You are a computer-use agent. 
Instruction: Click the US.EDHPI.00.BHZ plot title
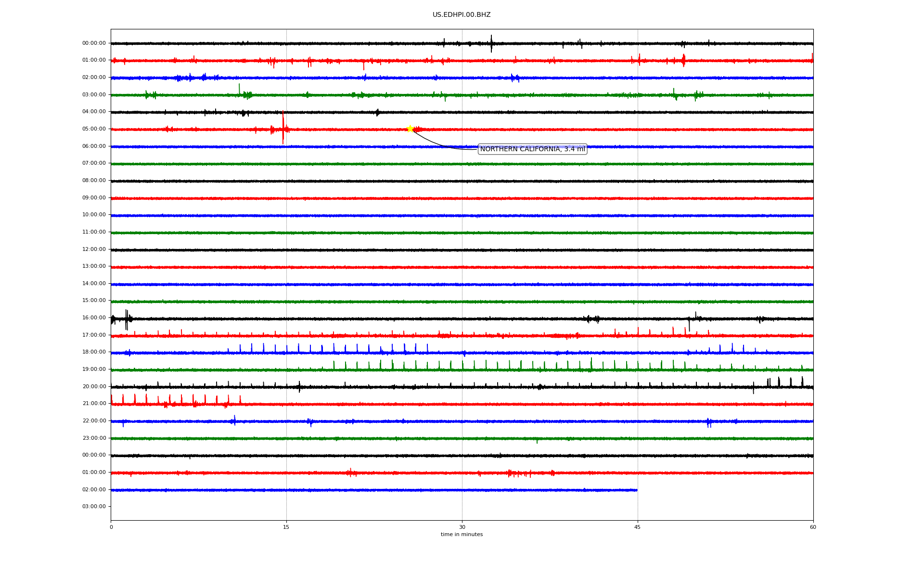pos(462,15)
